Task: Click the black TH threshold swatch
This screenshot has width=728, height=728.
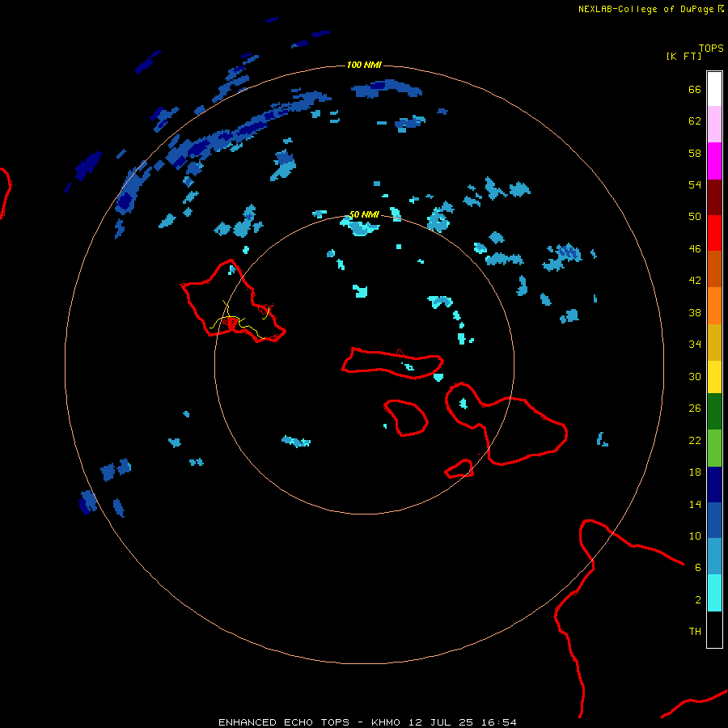Action: [x=714, y=629]
